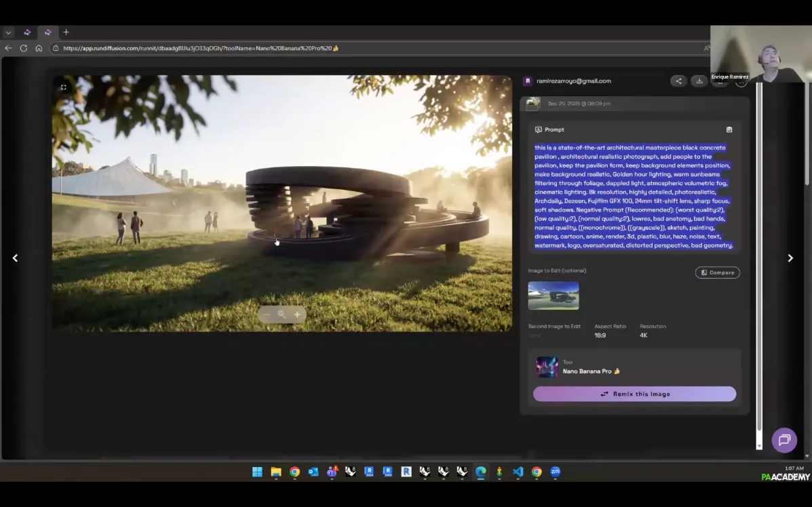
Task: Go to the next image
Action: [790, 258]
